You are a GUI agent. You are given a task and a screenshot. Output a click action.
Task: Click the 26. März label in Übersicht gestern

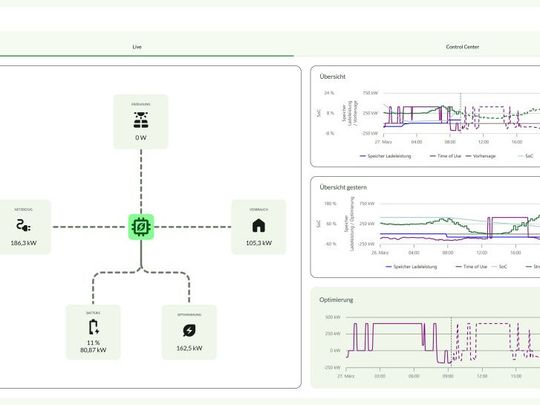pos(380,253)
